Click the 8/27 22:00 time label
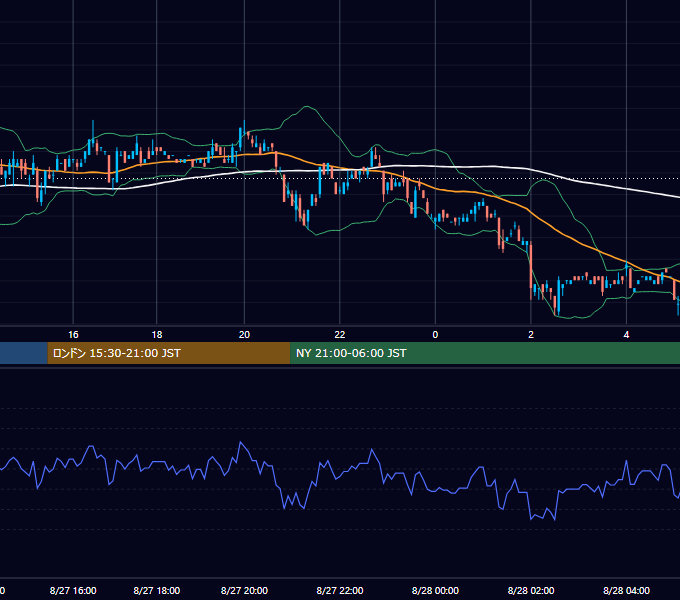 pos(340,590)
